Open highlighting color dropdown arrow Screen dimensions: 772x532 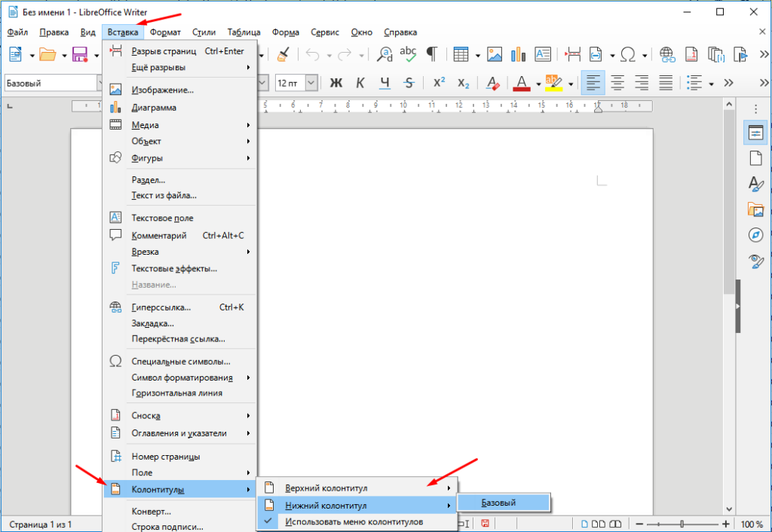571,84
